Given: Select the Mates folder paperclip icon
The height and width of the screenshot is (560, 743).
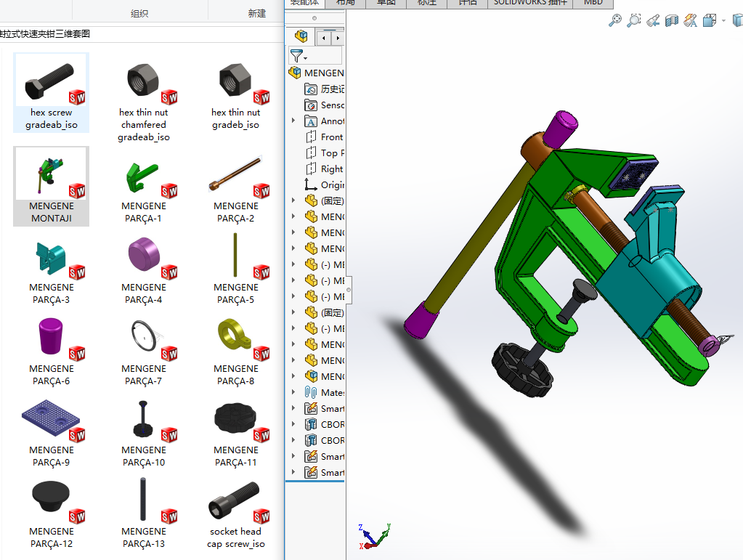Looking at the screenshot, I should coord(311,392).
